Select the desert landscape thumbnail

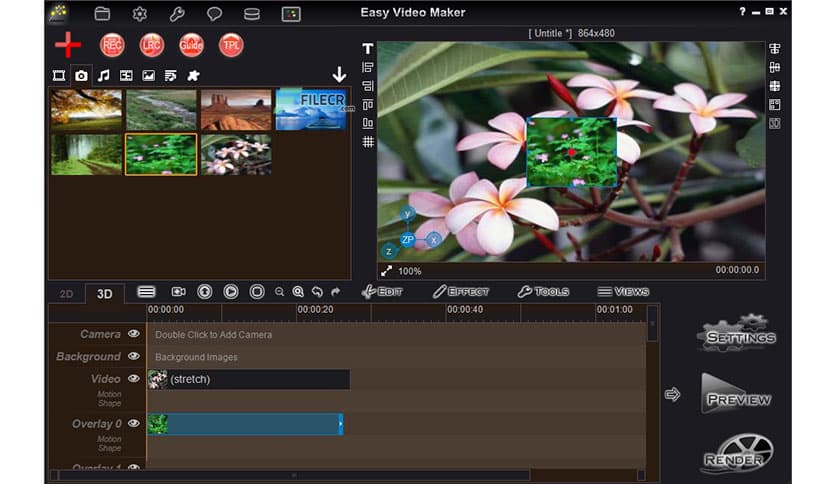pyautogui.click(x=236, y=110)
